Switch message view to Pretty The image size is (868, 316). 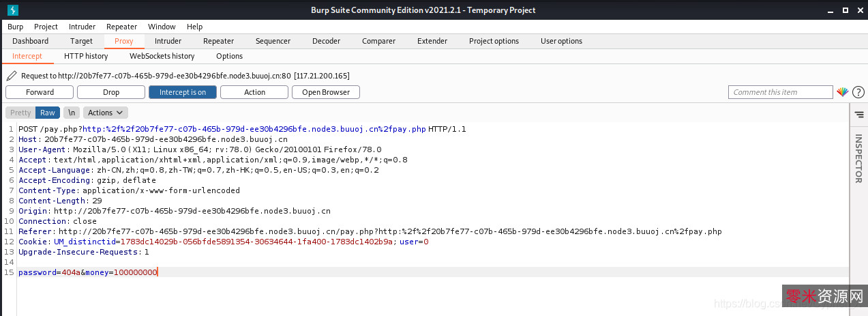coord(20,113)
